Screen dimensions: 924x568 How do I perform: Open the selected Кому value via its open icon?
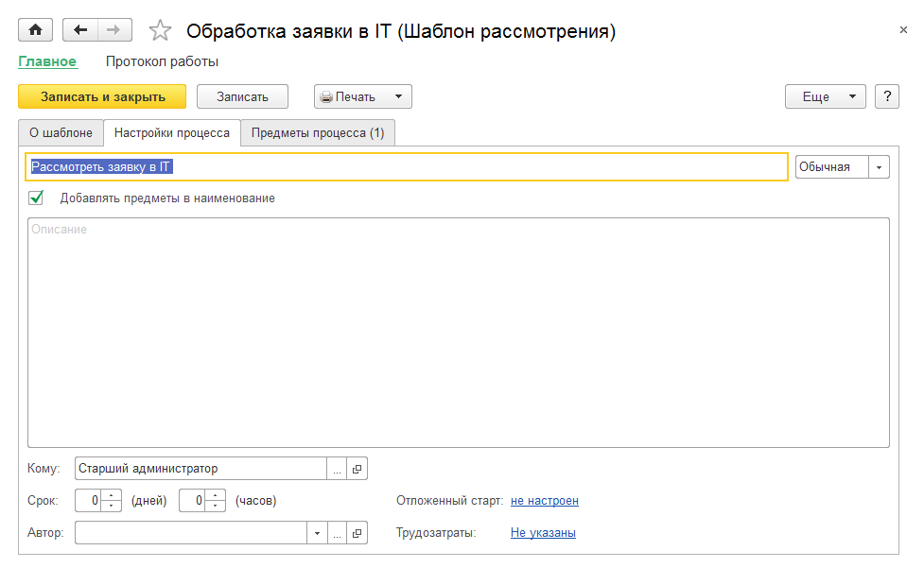click(357, 469)
